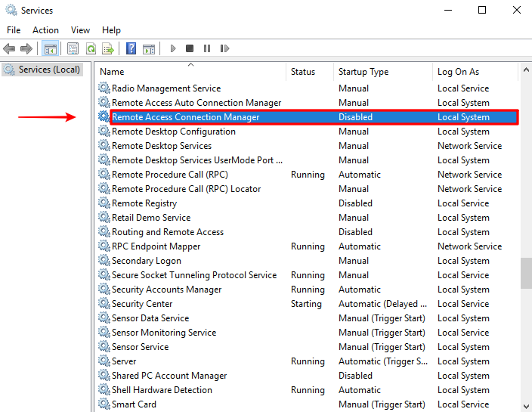This screenshot has height=412, width=532.
Task: Open the File menu
Action: coord(14,29)
